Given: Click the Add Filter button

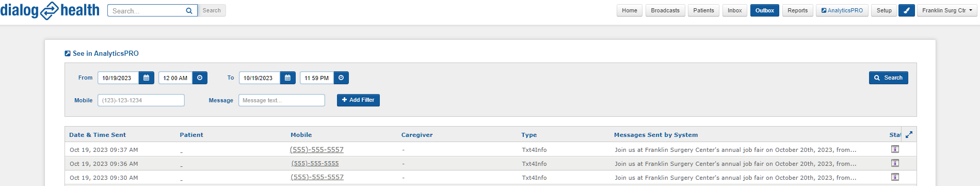Looking at the screenshot, I should tap(358, 100).
